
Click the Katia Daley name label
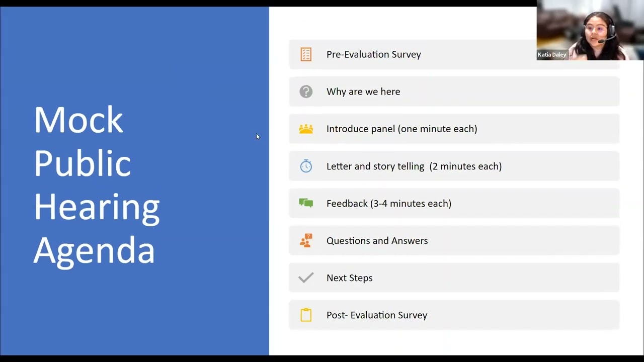552,55
